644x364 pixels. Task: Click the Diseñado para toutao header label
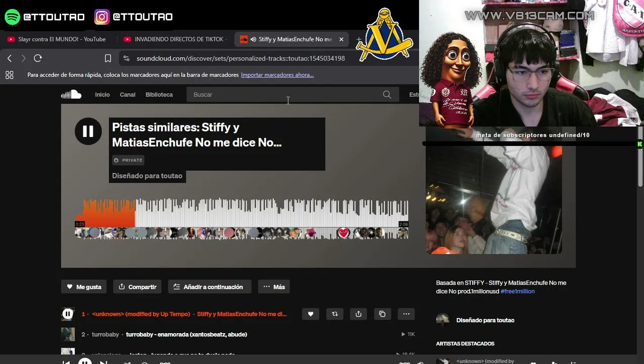coord(147,176)
